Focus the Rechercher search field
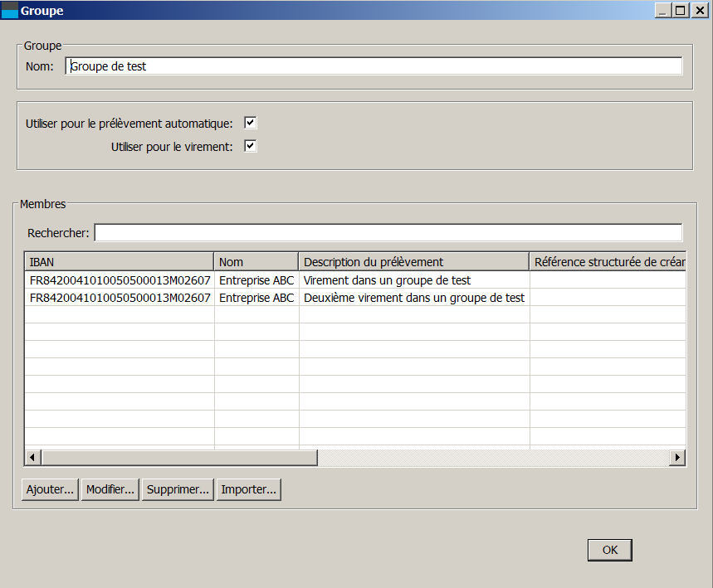The image size is (713, 588). (x=388, y=233)
